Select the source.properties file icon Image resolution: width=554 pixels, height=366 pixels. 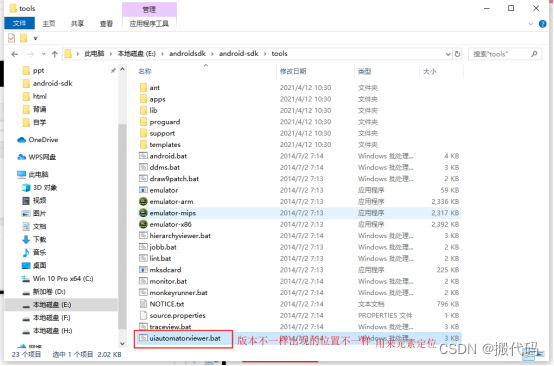(143, 315)
